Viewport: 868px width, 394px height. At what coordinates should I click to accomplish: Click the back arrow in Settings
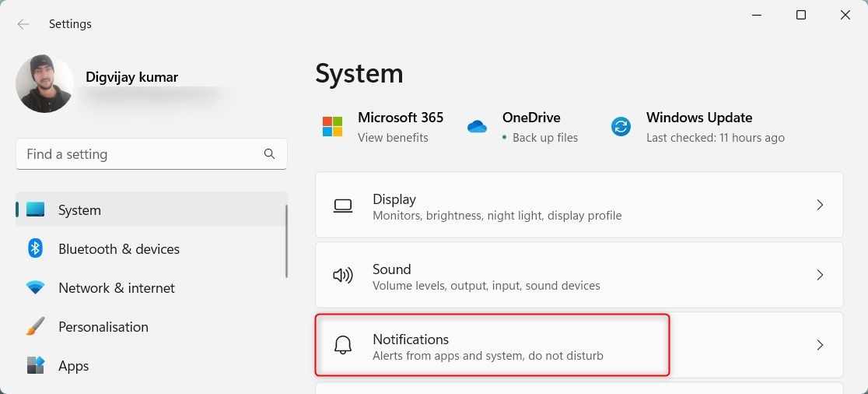(23, 24)
